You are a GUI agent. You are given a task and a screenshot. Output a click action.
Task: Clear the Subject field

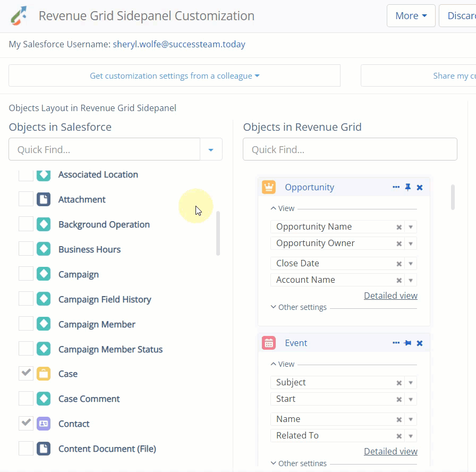pyautogui.click(x=399, y=383)
